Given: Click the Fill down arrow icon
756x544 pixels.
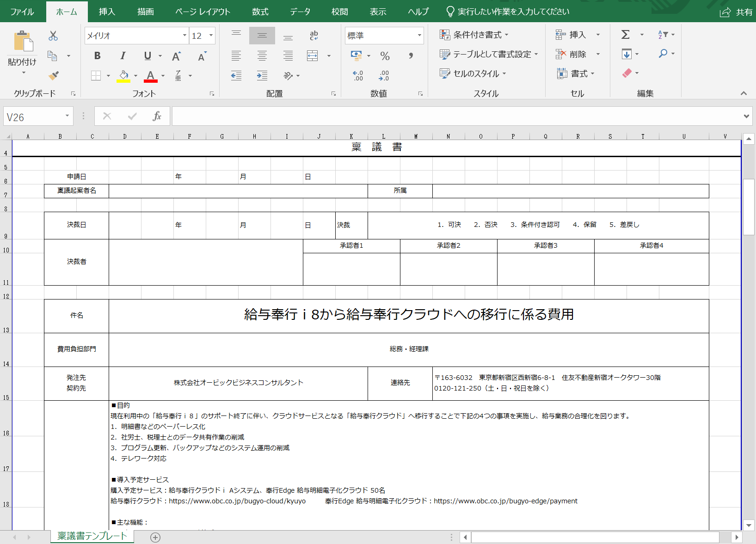Looking at the screenshot, I should tap(627, 54).
